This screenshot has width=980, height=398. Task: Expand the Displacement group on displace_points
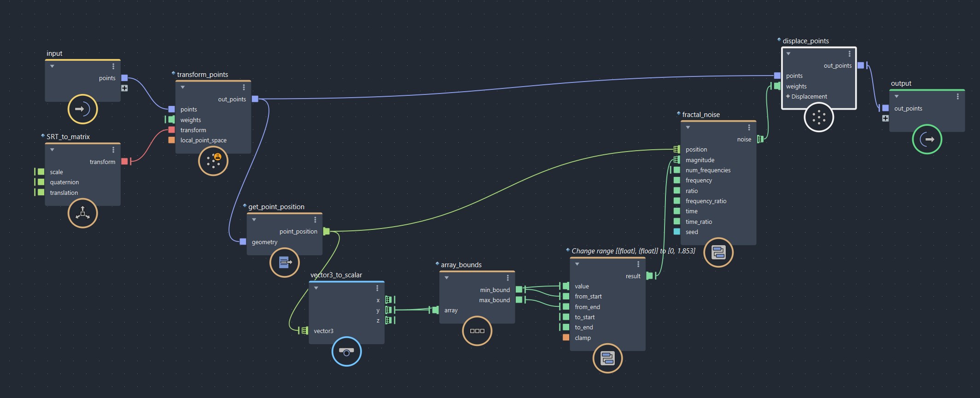point(788,96)
